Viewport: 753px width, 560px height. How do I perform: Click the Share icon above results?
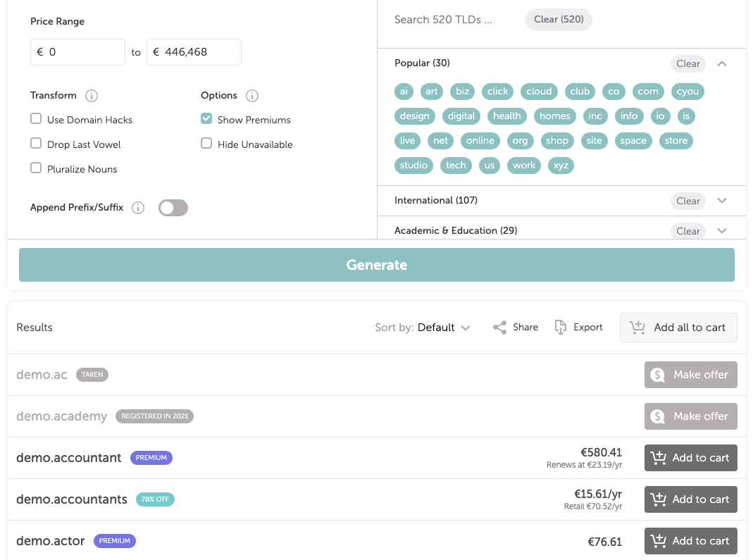click(499, 327)
